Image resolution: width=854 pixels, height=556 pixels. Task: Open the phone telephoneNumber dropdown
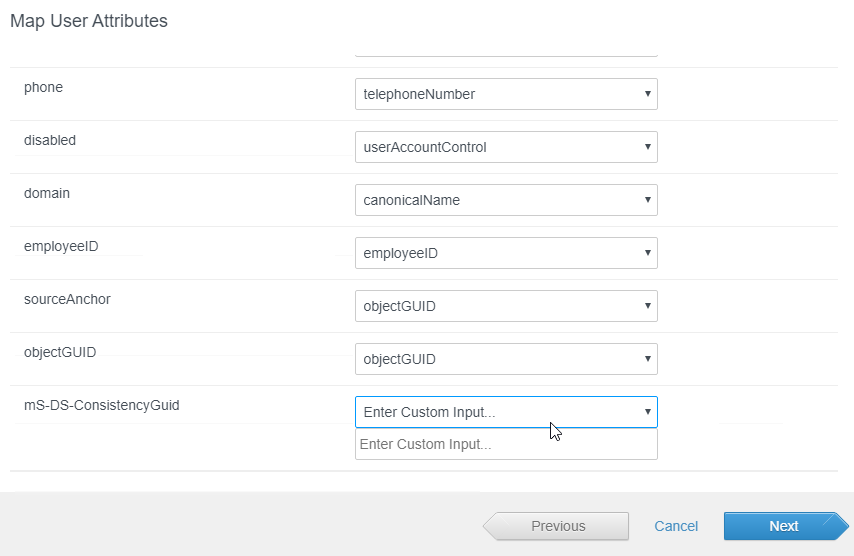point(506,94)
